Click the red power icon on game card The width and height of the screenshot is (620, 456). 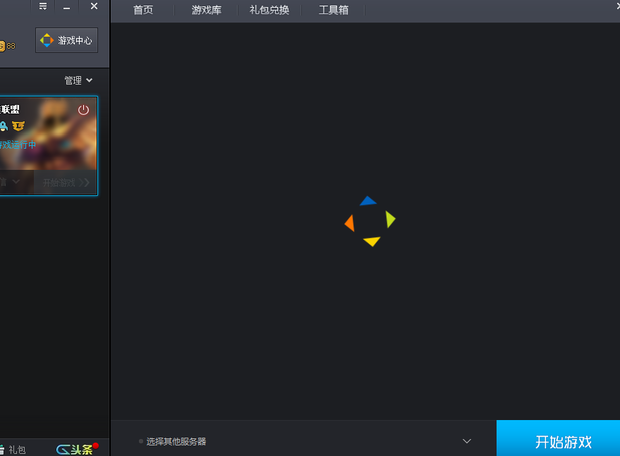click(83, 110)
